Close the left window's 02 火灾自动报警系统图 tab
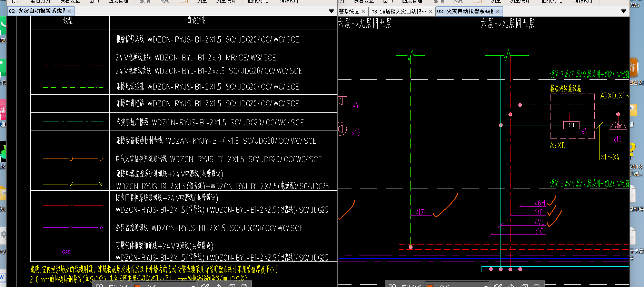644x287 pixels. pos(69,11)
